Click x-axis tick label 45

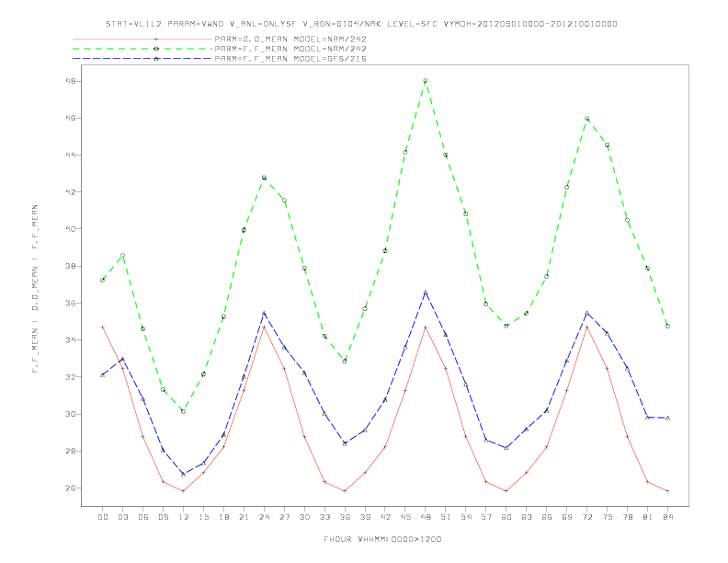click(x=405, y=517)
